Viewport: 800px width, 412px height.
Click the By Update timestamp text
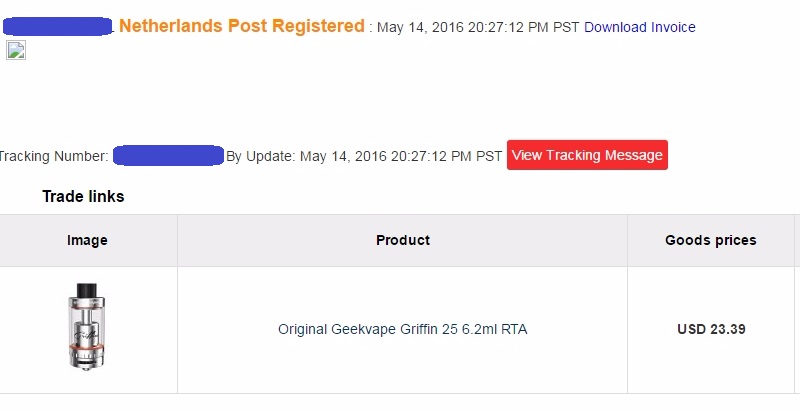[x=364, y=156]
